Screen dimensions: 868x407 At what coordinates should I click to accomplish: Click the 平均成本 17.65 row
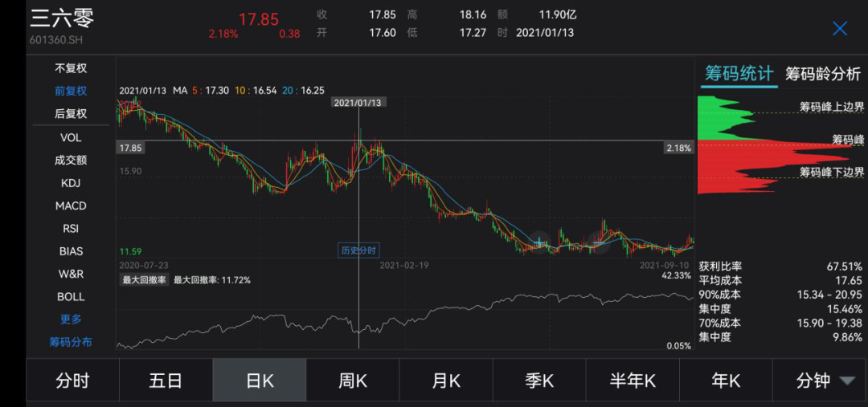(780, 280)
